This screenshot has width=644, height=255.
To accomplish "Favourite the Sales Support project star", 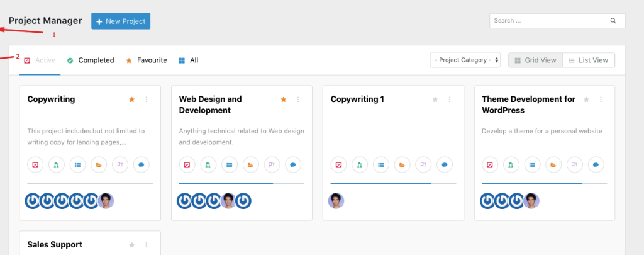I will coord(132,245).
